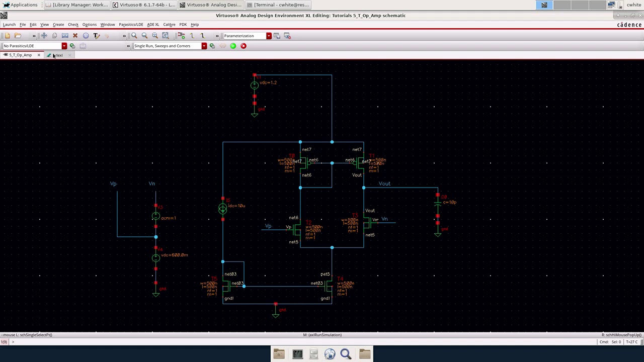Screen dimensions: 644x362
Task: Click the Zoom To Fit icon
Action: coord(165,36)
